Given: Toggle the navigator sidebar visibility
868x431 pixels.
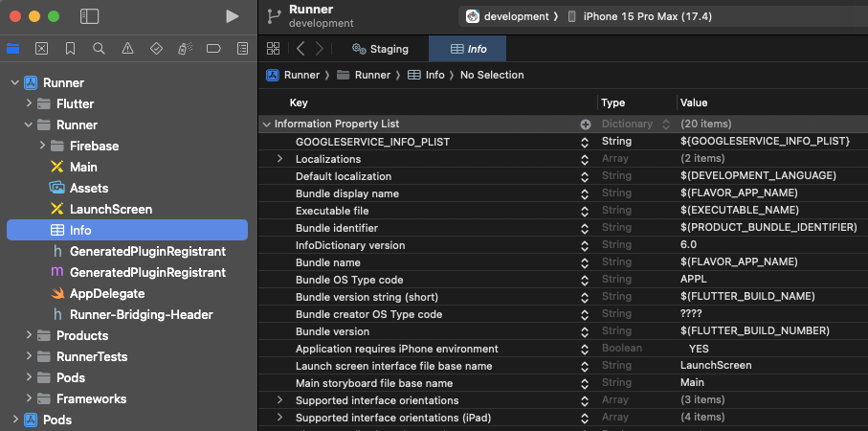Looking at the screenshot, I should click(89, 16).
